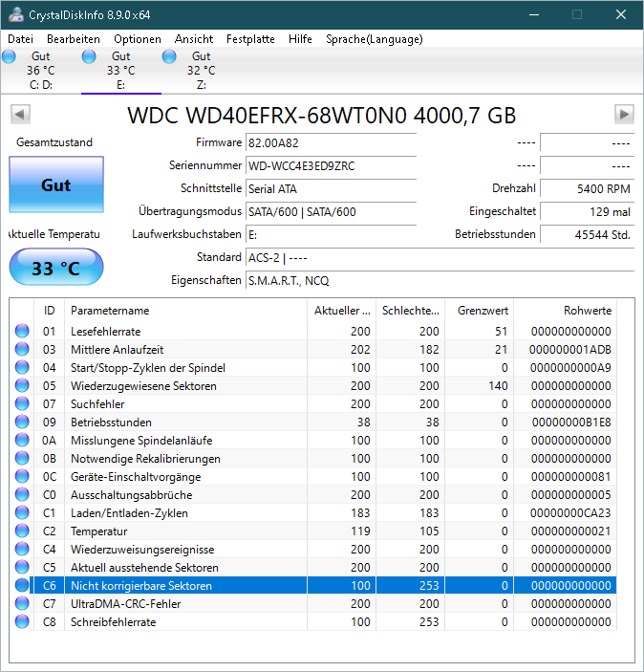The height and width of the screenshot is (672, 644).
Task: Click status orb for 03 Mittlere Anlaufzeit
Action: click(22, 349)
